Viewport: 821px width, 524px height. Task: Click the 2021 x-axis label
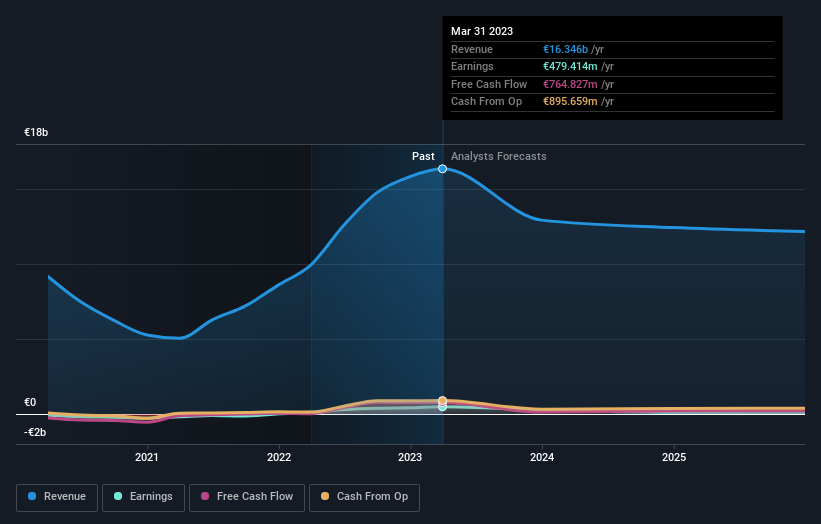pyautogui.click(x=147, y=457)
